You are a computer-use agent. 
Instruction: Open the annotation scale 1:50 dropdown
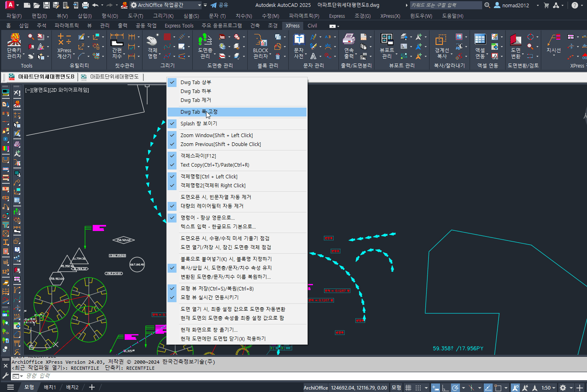click(549, 388)
